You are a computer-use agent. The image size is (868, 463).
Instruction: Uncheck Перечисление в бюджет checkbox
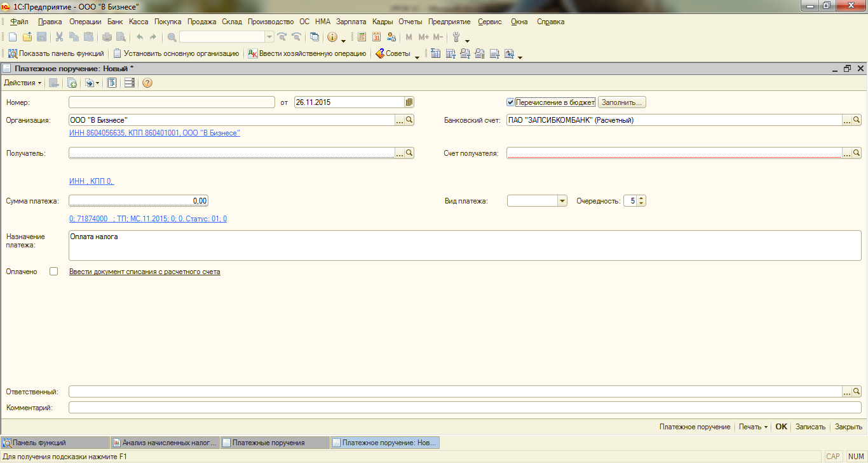click(x=510, y=102)
